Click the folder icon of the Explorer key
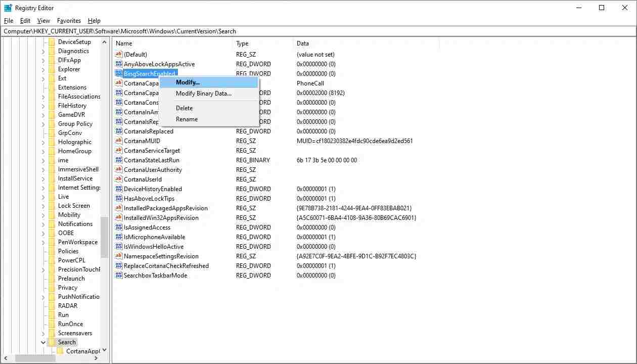The image size is (637, 364). [52, 69]
